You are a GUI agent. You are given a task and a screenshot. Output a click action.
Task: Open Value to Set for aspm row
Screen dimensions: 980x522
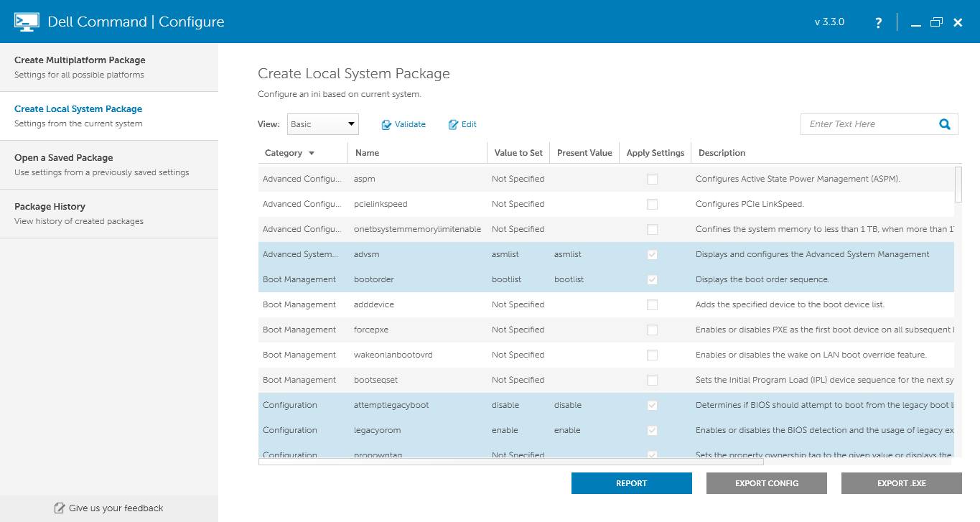[518, 179]
